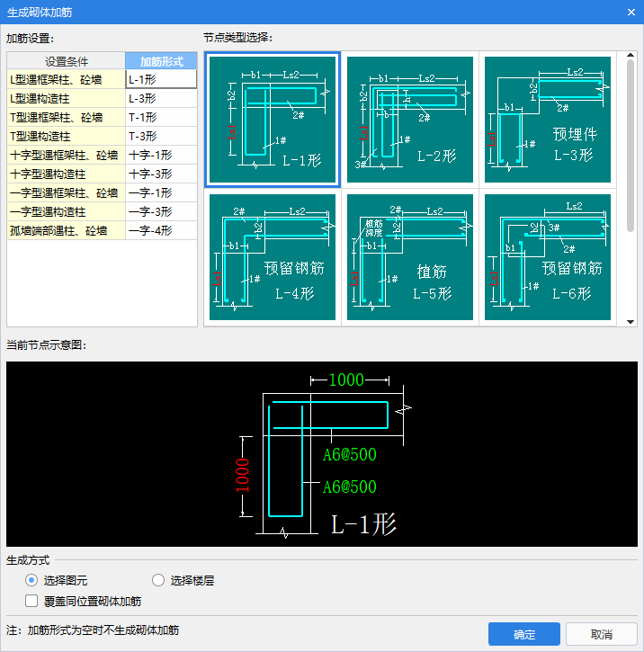Pick the 预留钢筋 L-6形 node thumbnail
644x652 pixels.
[548, 257]
